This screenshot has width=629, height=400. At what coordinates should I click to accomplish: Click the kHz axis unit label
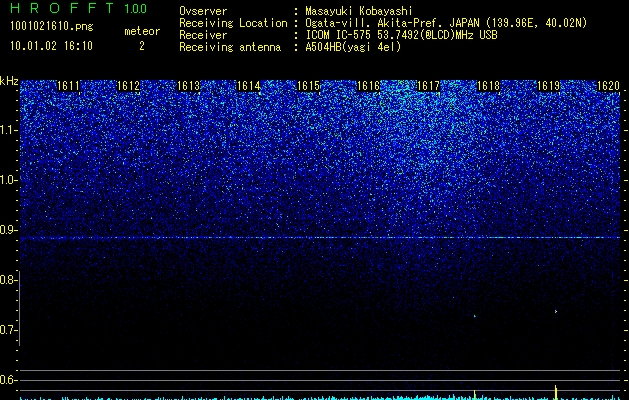tap(9, 81)
